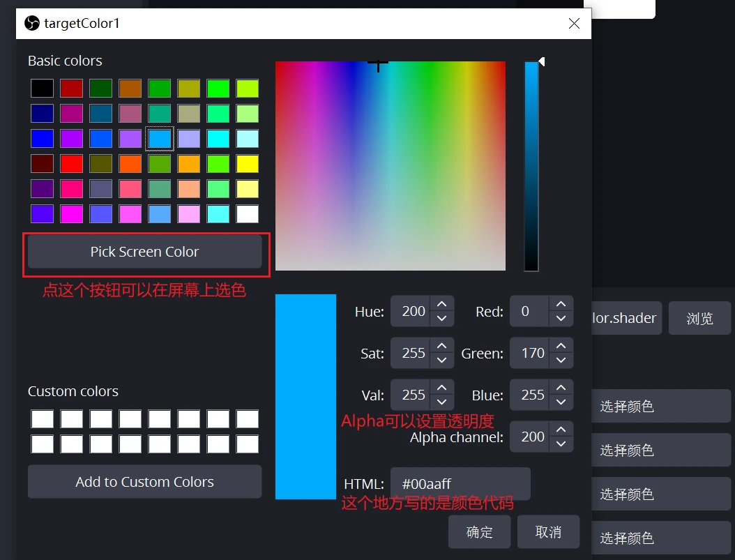Select the light pink swatch in bottom row

(189, 213)
